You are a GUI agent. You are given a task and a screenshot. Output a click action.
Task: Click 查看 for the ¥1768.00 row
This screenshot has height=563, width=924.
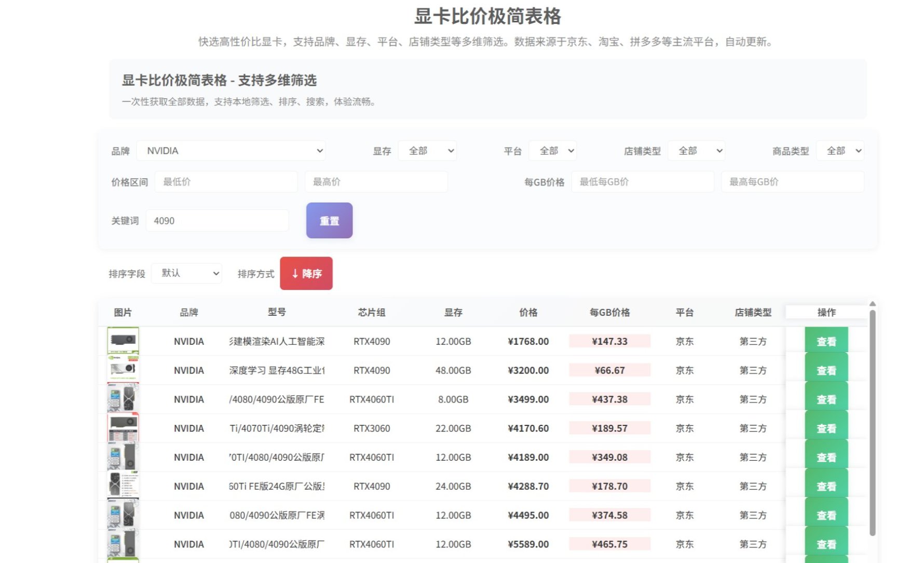pyautogui.click(x=826, y=341)
